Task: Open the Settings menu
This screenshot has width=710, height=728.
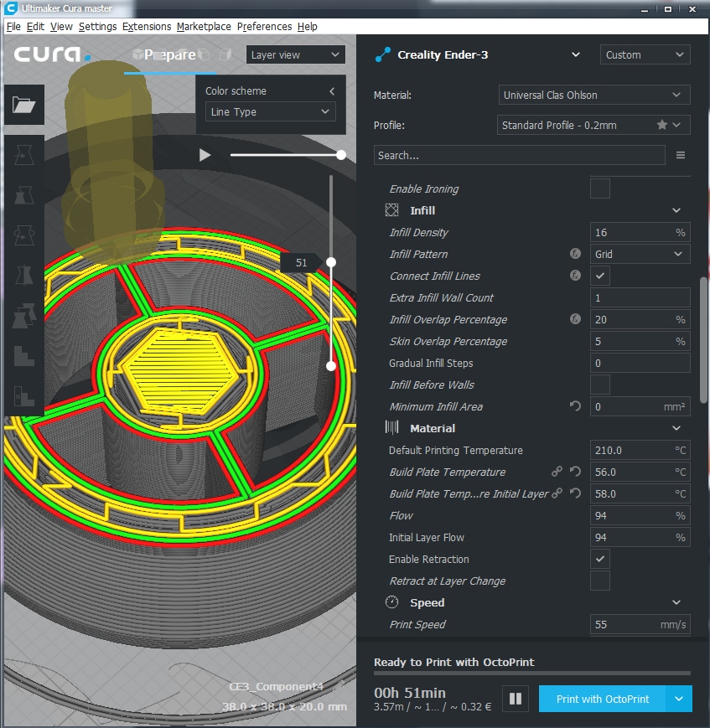Action: pyautogui.click(x=97, y=27)
